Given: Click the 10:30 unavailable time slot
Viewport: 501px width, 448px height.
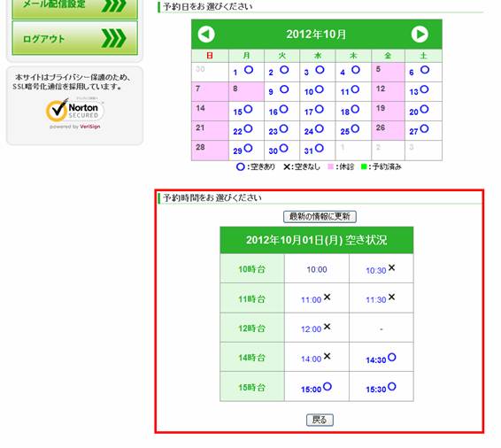Looking at the screenshot, I should 381,269.
